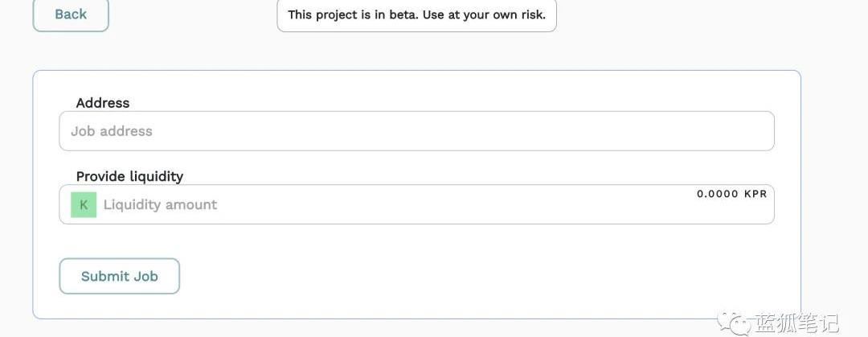Click the 0.0000 KPR balance text
This screenshot has width=868, height=337.
coord(731,194)
